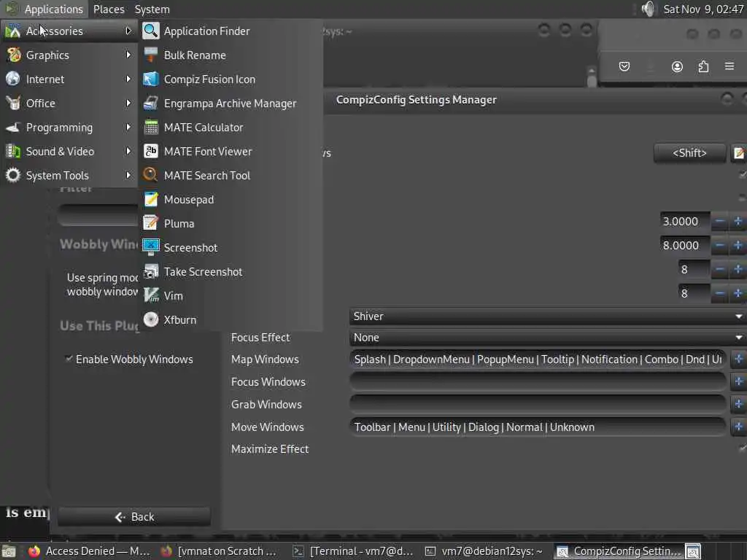Open MATE Font Viewer
This screenshot has width=747, height=560.
coord(231,152)
